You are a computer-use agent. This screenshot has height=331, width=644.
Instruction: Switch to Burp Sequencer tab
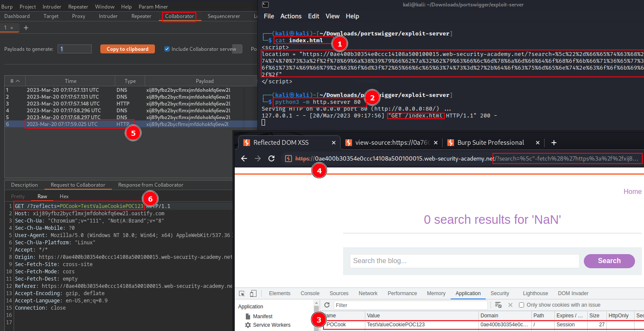(224, 16)
